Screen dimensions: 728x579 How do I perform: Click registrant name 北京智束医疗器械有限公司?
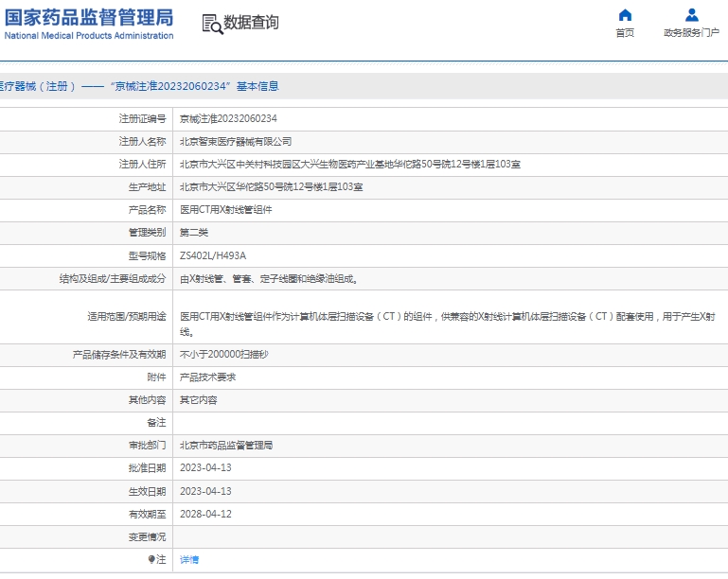pos(236,142)
